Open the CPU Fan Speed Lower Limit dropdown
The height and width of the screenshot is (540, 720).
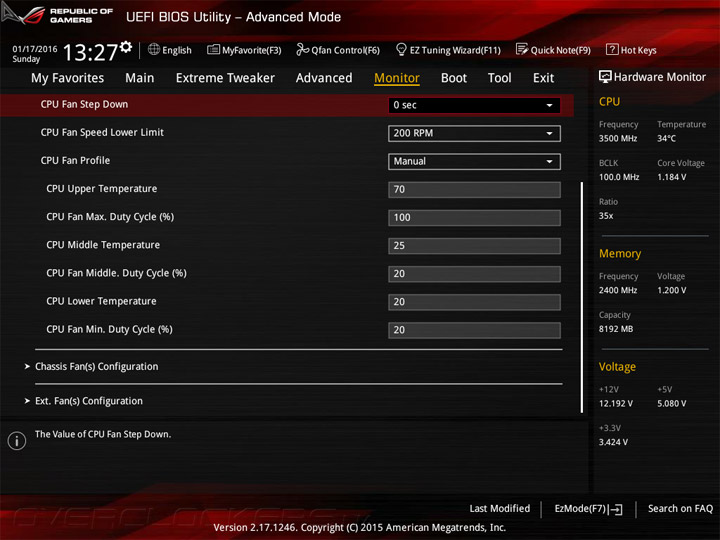(474, 133)
